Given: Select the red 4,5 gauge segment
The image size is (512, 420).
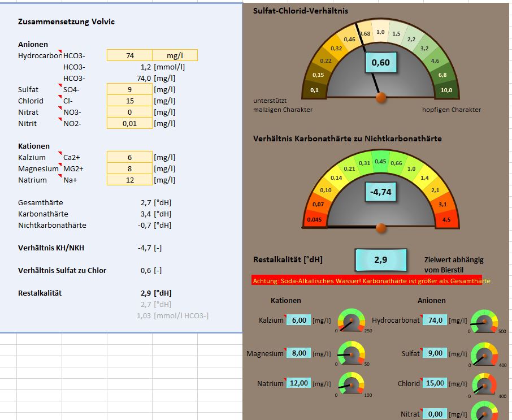Looking at the screenshot, I should 446,219.
